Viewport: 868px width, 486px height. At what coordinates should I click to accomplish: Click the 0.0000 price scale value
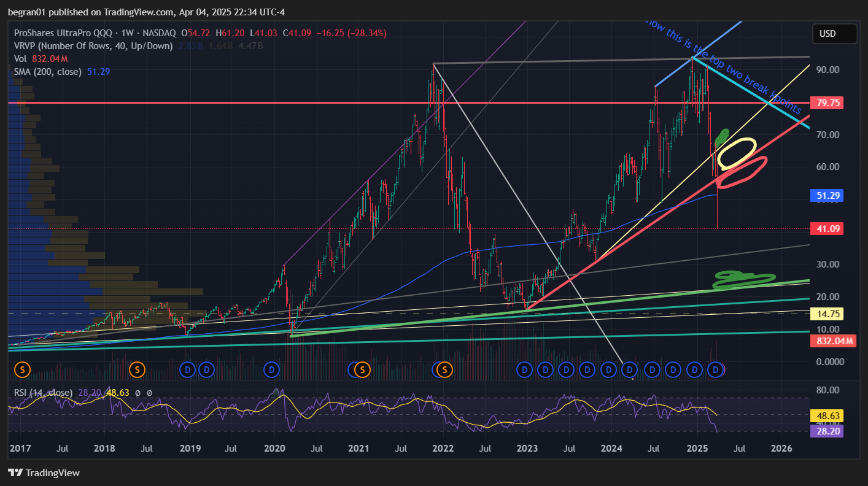(x=830, y=361)
